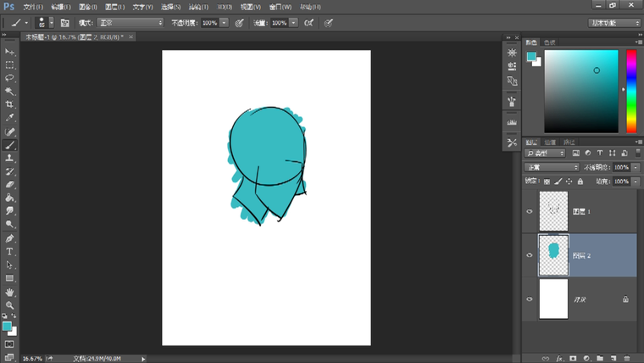Screen dimensions: 644x363
Task: Select the Eyedropper tool
Action: click(10, 118)
